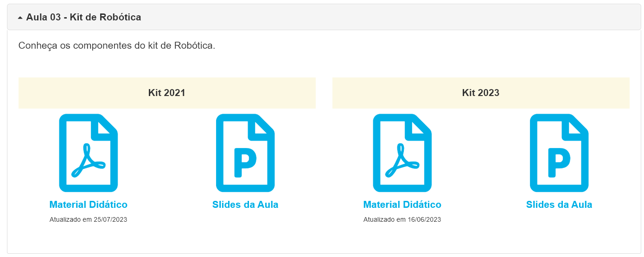
Task: Click the Conheça os componentes description text
Action: [117, 46]
